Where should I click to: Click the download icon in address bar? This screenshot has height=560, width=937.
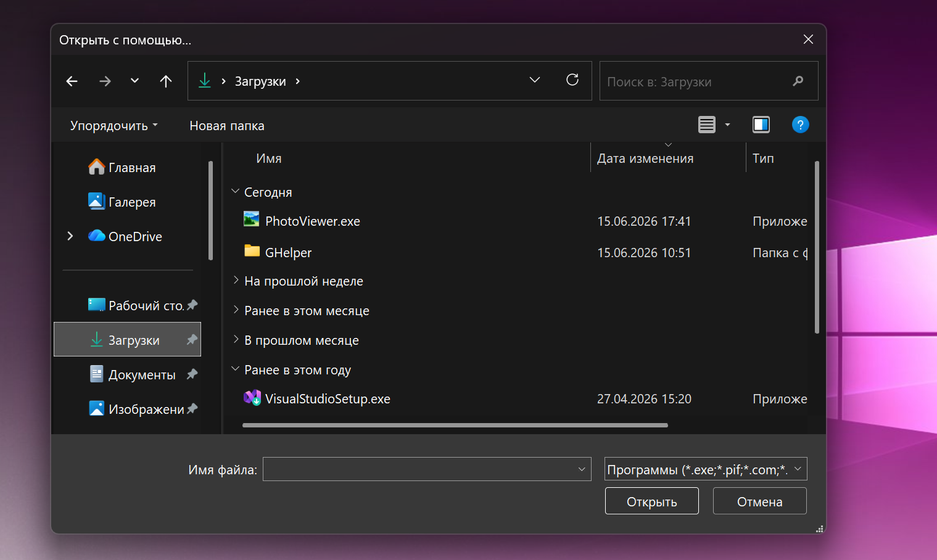pos(205,81)
